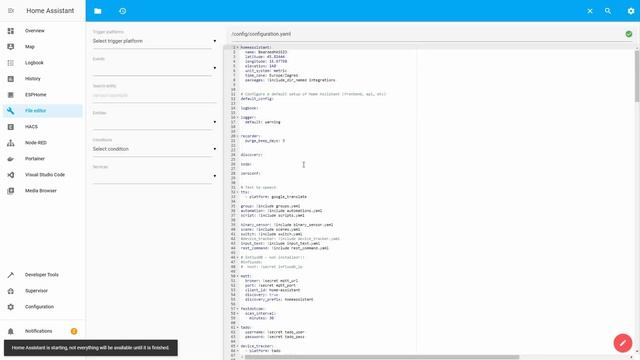Click the red pencil save button
This screenshot has height=360, width=640.
pos(623,343)
